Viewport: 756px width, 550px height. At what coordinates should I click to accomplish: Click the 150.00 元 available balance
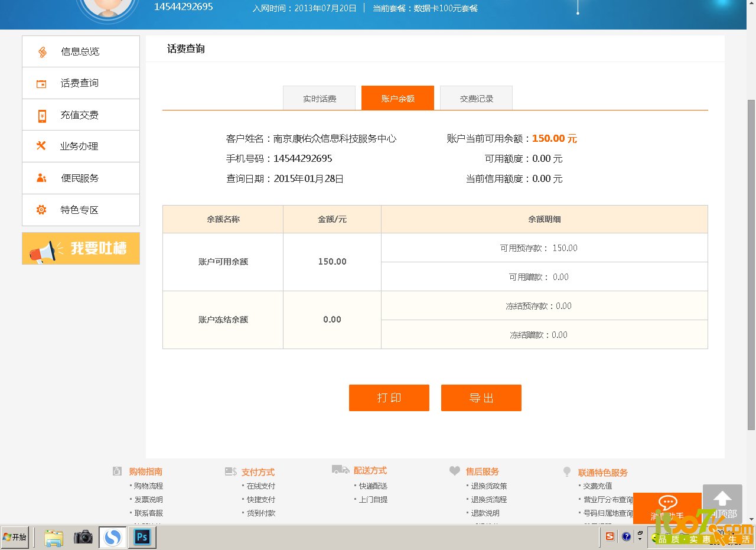click(555, 139)
